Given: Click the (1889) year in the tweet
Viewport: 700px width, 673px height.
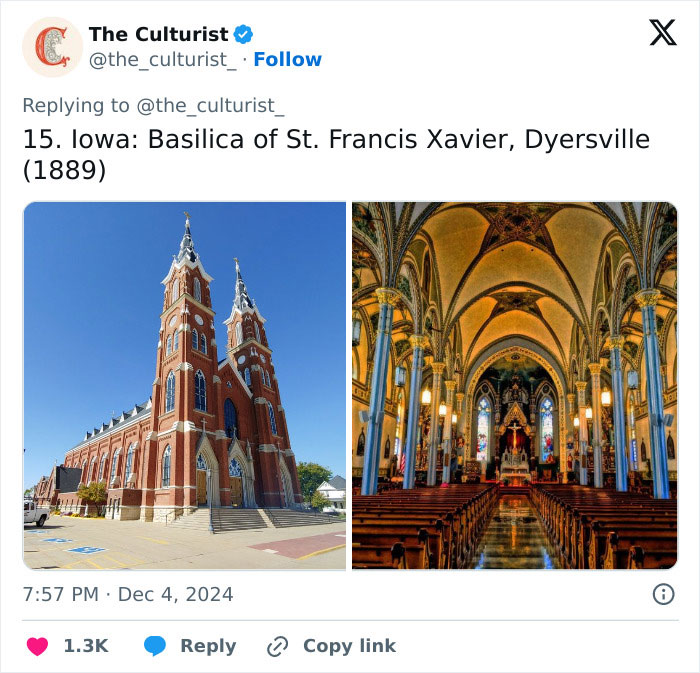Looking at the screenshot, I should tap(64, 170).
